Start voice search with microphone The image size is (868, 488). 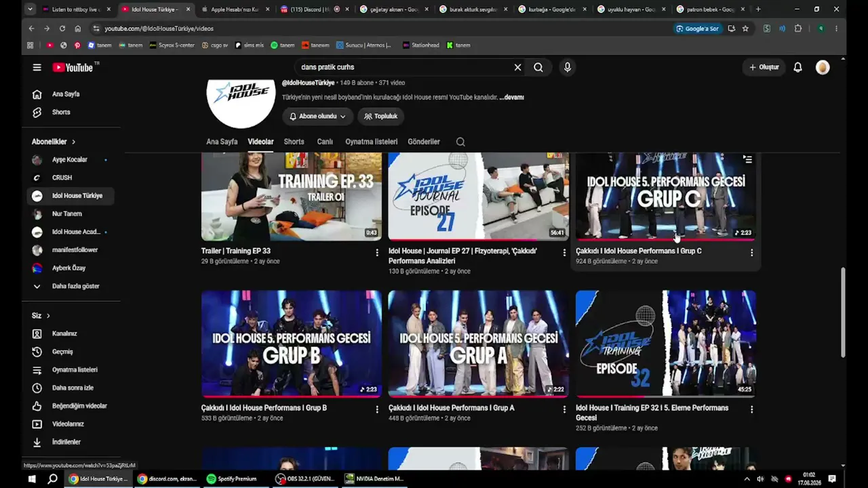[x=568, y=67]
